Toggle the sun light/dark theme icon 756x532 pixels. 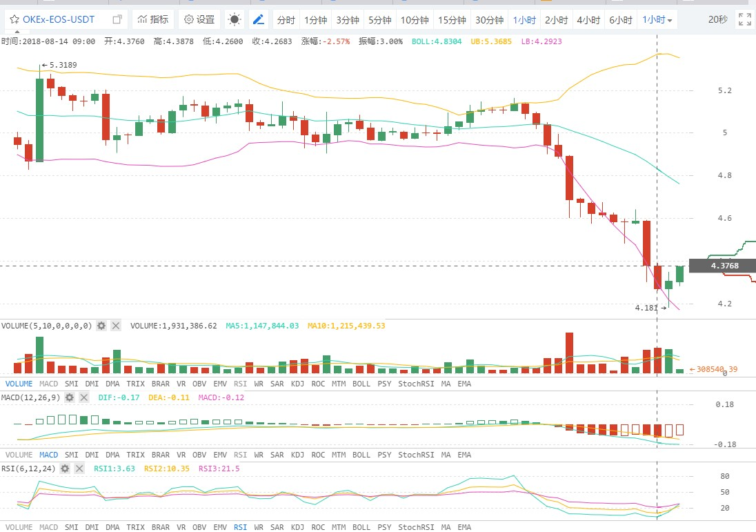[x=235, y=20]
